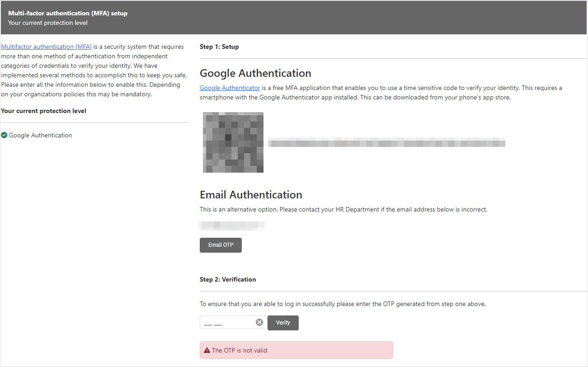Screen dimensions: 588x367
Task: Click the blurred email address under Email Authentication
Action: coord(231,225)
